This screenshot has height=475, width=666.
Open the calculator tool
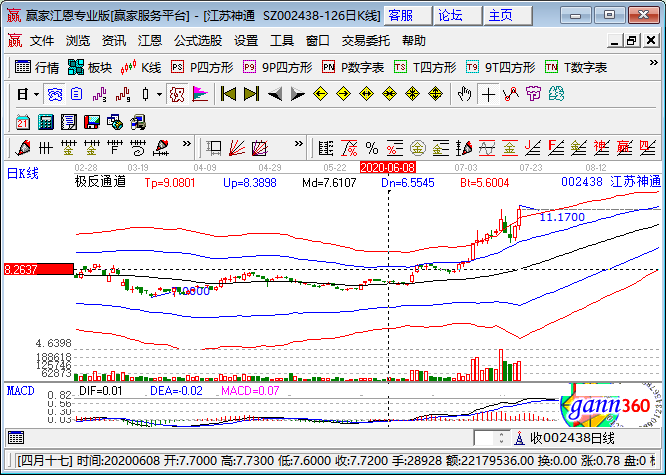[x=46, y=122]
